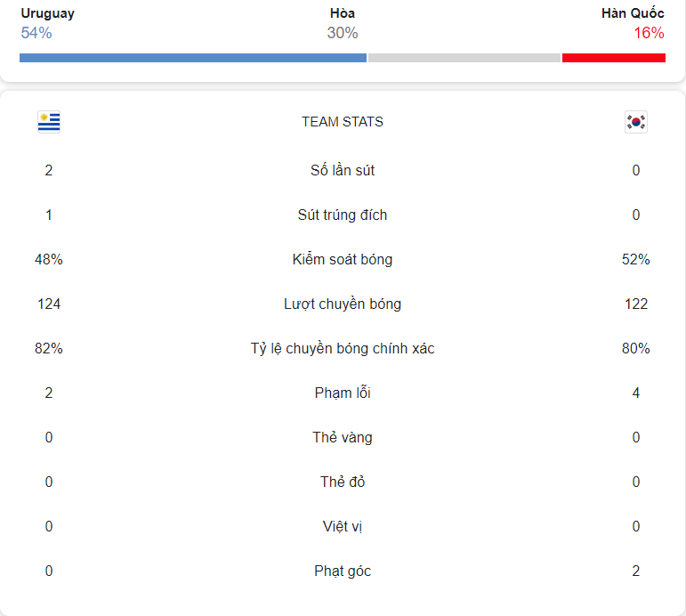Click the Lượt chuyền bóng stat label
Viewport: 686px width, 616px height.
pyautogui.click(x=343, y=304)
